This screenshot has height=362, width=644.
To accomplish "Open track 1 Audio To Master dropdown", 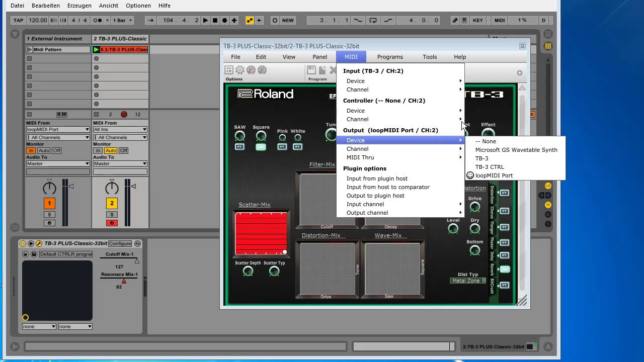I will point(58,163).
